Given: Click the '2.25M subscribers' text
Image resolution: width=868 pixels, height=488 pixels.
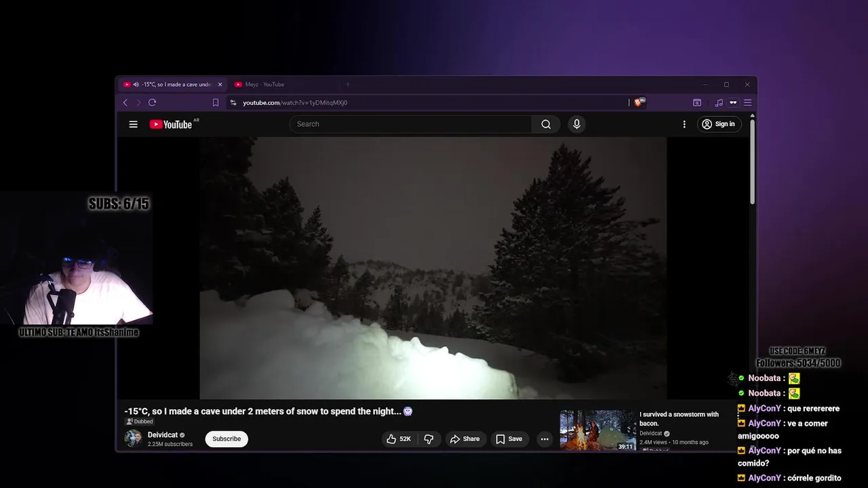Looking at the screenshot, I should (x=170, y=445).
